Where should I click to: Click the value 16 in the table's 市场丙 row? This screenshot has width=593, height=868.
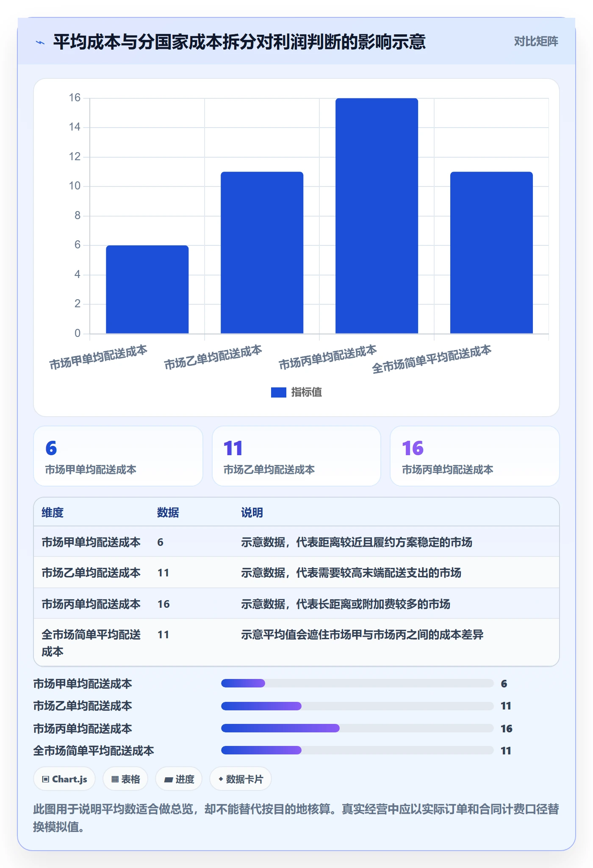click(x=163, y=604)
